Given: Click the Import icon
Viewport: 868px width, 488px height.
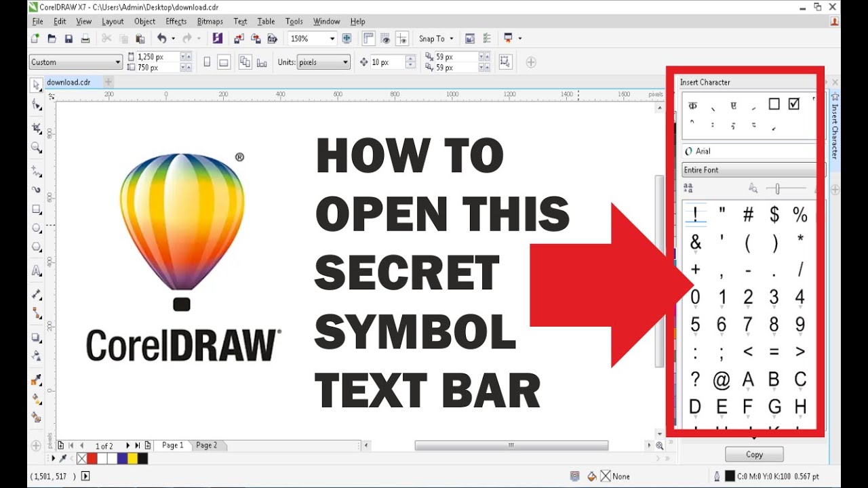Looking at the screenshot, I should tap(239, 39).
